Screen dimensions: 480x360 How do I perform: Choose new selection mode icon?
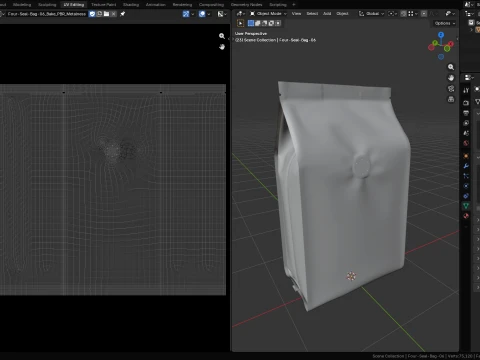tap(251, 23)
